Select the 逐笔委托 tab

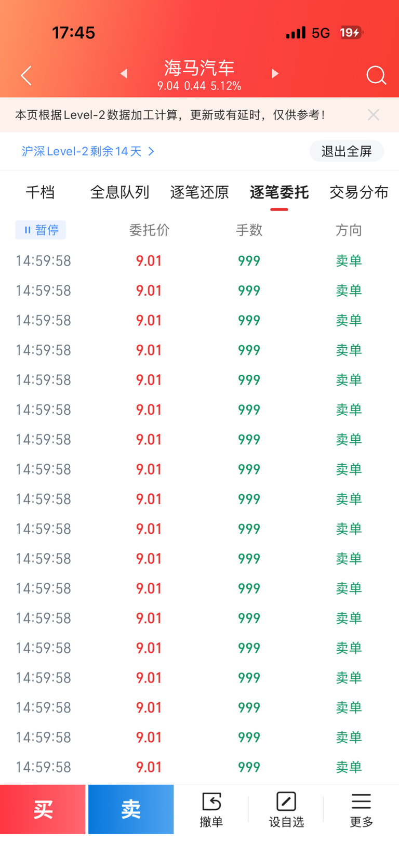[279, 192]
